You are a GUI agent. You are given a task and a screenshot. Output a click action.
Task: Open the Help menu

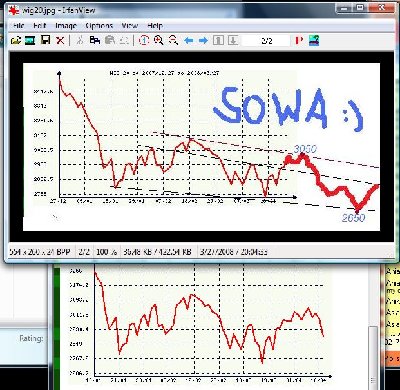[155, 26]
